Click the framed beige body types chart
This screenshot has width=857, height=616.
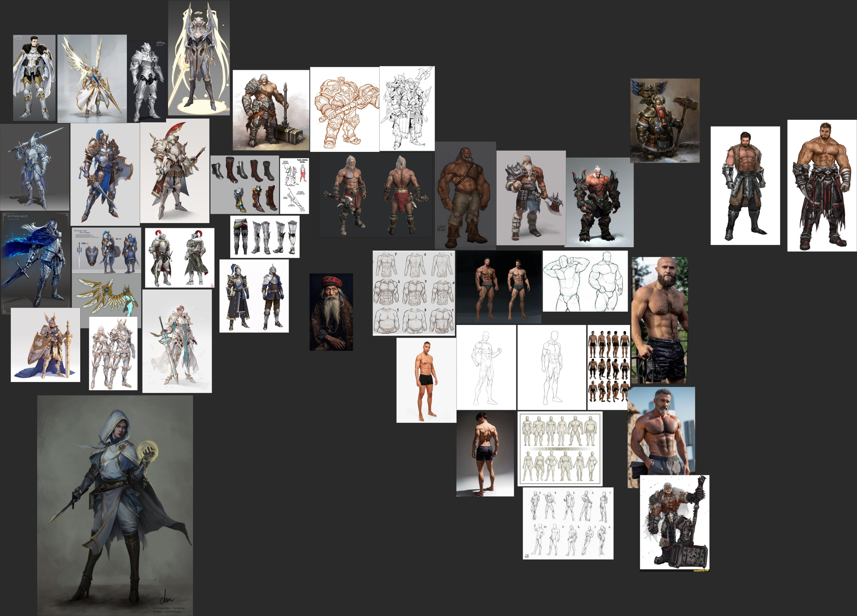point(559,449)
